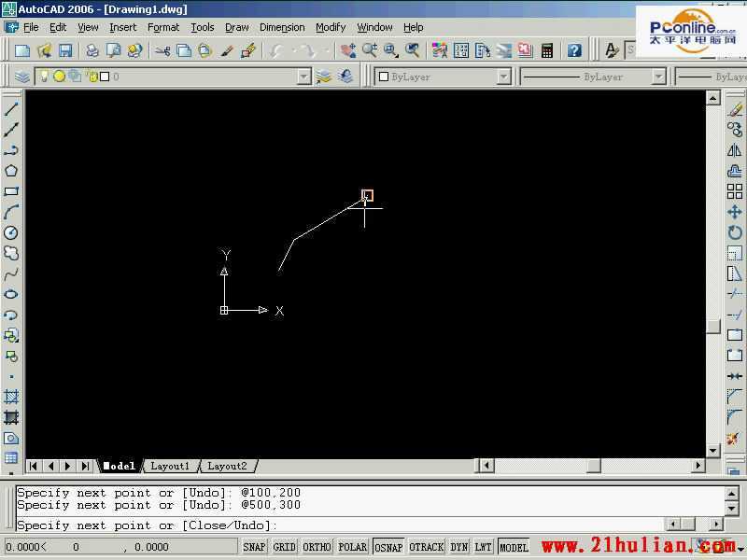Viewport: 747px width, 560px height.
Task: Select the Mirror tool
Action: [735, 150]
